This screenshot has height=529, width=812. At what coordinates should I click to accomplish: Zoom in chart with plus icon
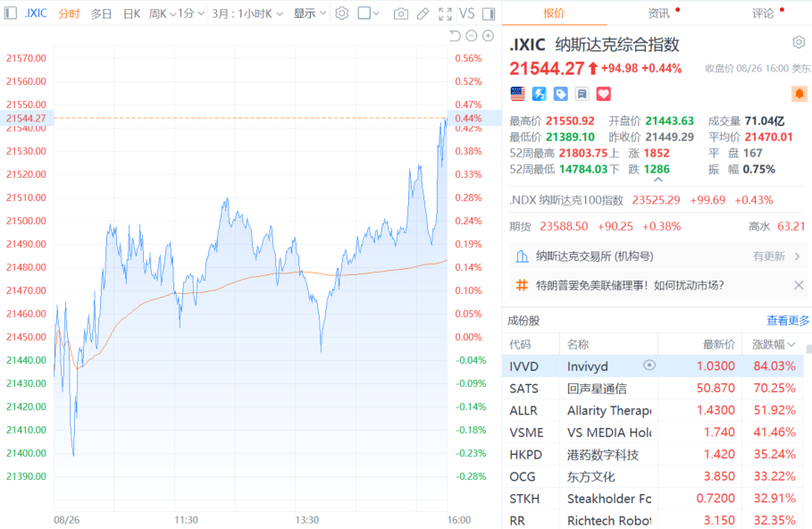click(488, 36)
